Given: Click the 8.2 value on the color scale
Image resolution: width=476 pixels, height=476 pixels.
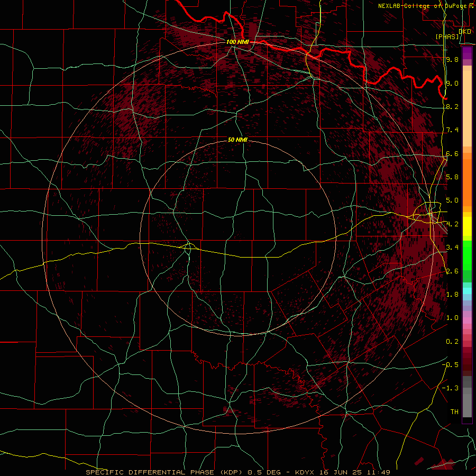Looking at the screenshot, I should click(452, 106).
